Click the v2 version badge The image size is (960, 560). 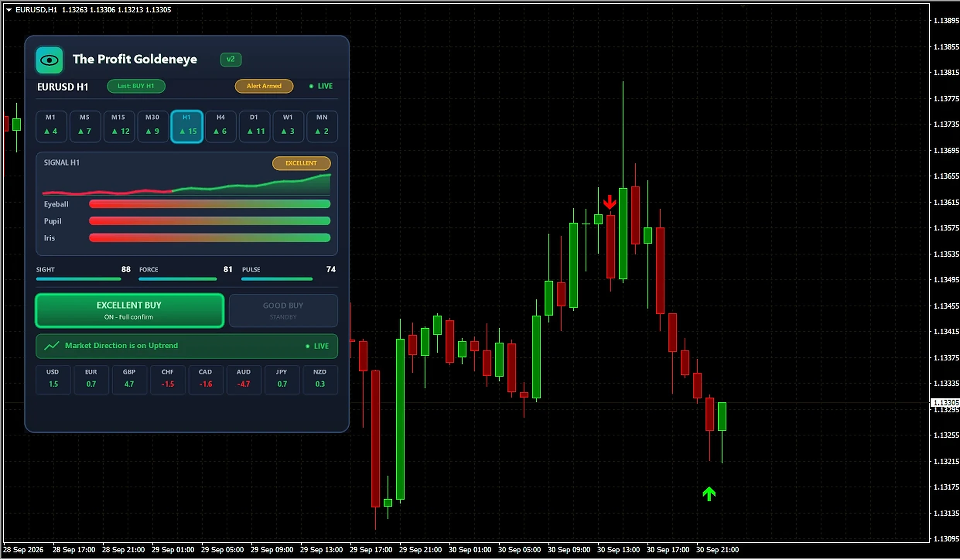[x=231, y=59]
